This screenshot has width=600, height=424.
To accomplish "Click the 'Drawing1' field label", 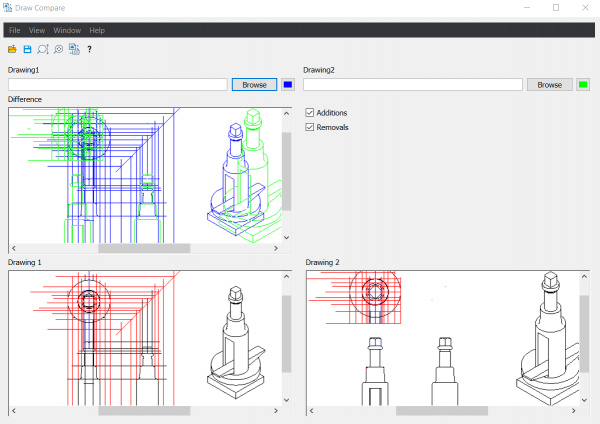I will tap(23, 70).
